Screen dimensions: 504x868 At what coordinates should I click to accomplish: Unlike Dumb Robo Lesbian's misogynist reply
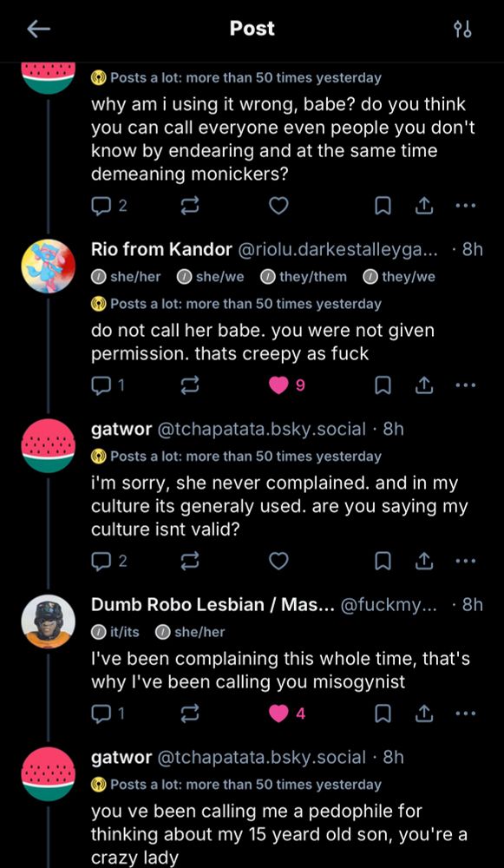(278, 713)
